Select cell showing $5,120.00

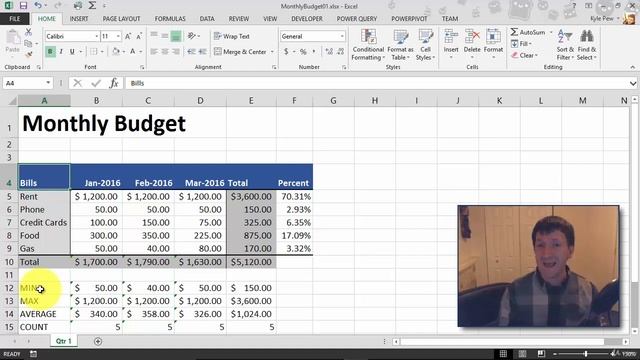click(251, 262)
